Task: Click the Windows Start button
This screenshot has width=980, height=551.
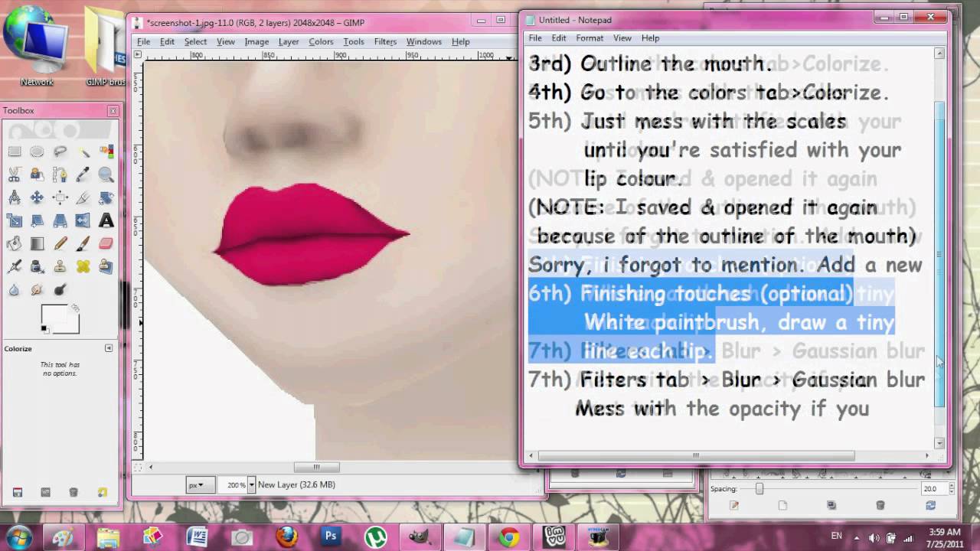Action: click(17, 536)
